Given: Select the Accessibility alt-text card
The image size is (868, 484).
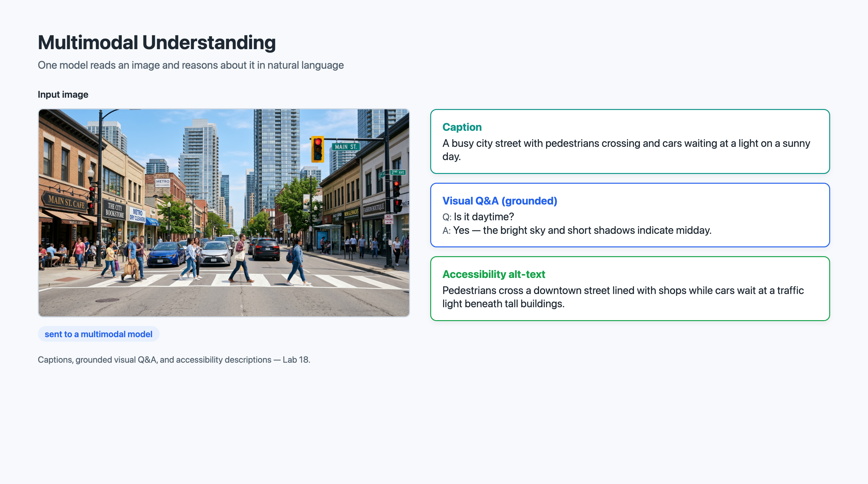Looking at the screenshot, I should click(630, 288).
